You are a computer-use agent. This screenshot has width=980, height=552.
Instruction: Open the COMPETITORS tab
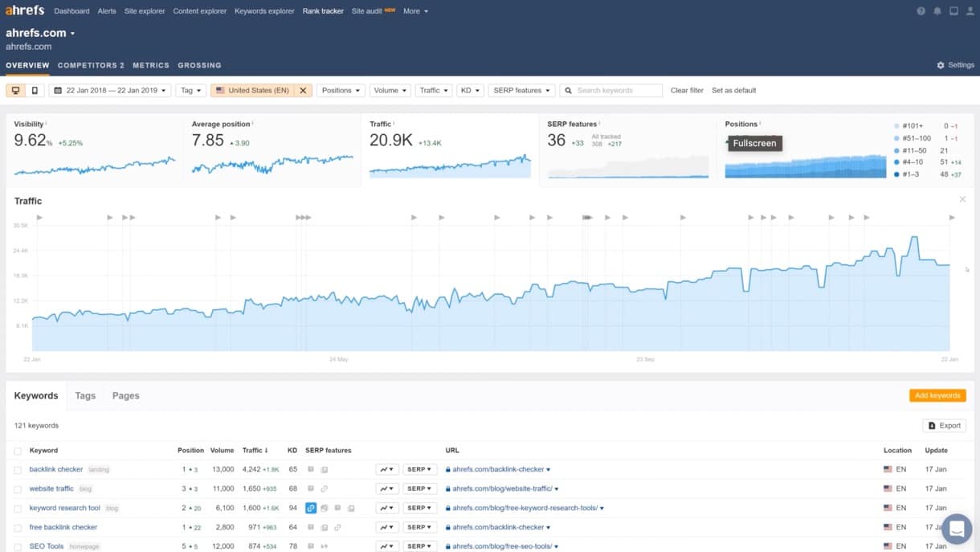click(90, 65)
